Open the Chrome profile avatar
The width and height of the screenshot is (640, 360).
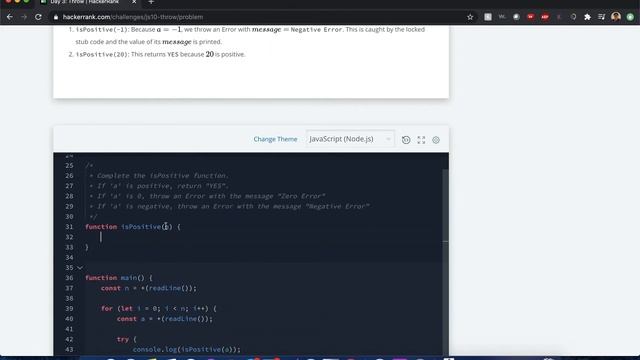[616, 17]
